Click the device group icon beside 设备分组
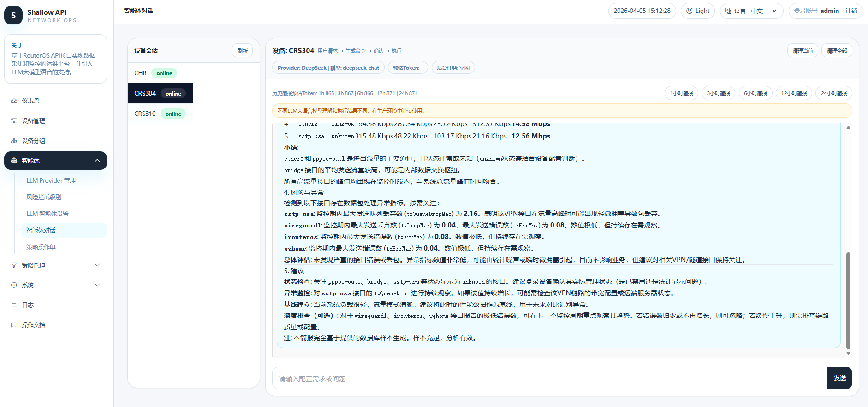 click(14, 141)
